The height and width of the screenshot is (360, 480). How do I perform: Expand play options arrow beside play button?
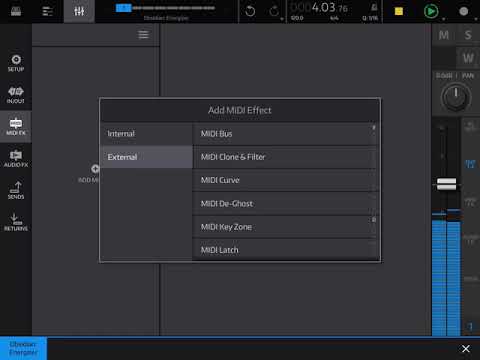pos(443,19)
